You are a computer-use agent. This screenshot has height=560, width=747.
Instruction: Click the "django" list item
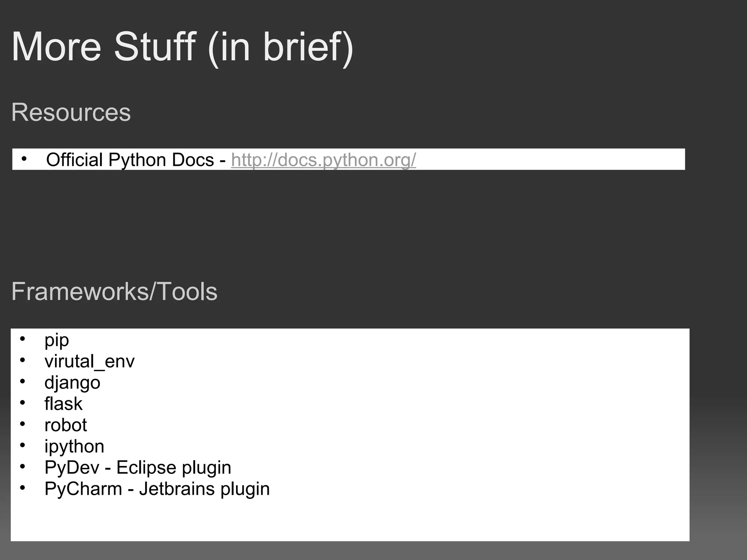pos(72,383)
